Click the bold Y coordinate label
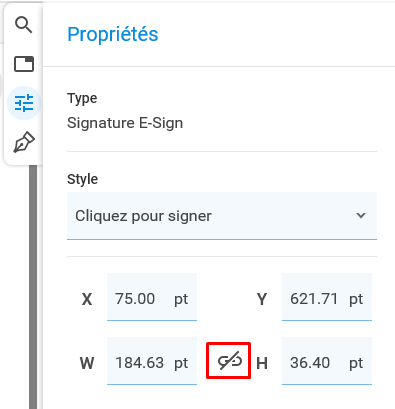This screenshot has height=409, width=395. pyautogui.click(x=262, y=299)
